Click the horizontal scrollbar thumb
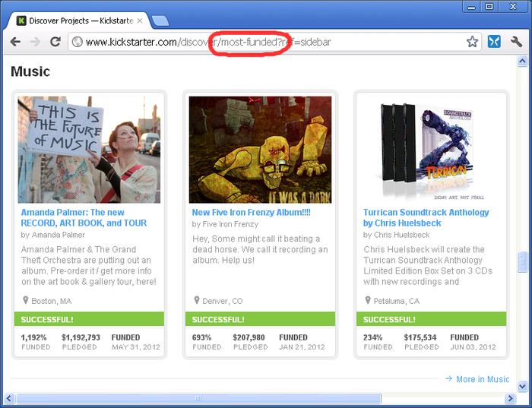The height and width of the screenshot is (408, 532). [x=198, y=398]
